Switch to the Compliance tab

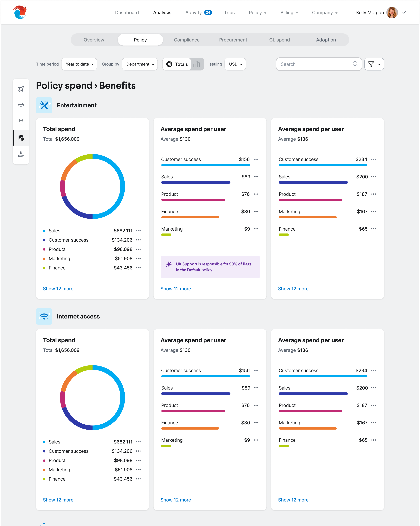coord(187,40)
